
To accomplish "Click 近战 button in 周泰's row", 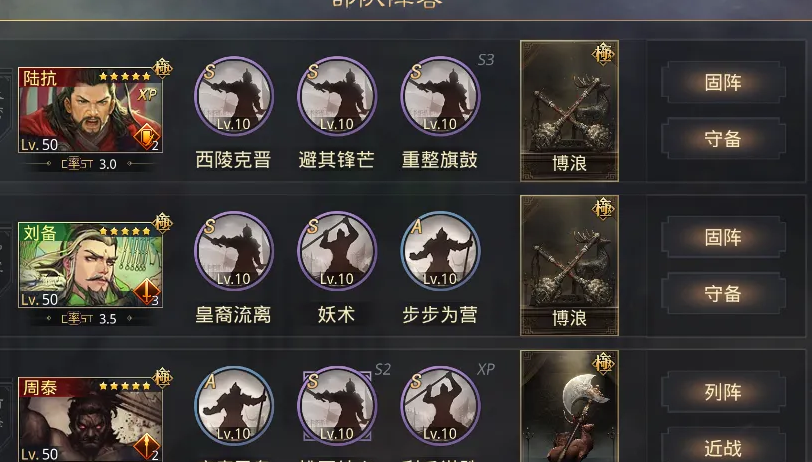I will [x=723, y=445].
